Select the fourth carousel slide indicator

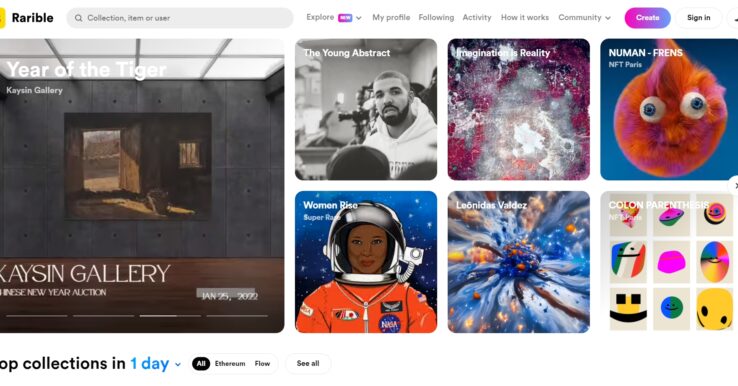[x=237, y=316]
